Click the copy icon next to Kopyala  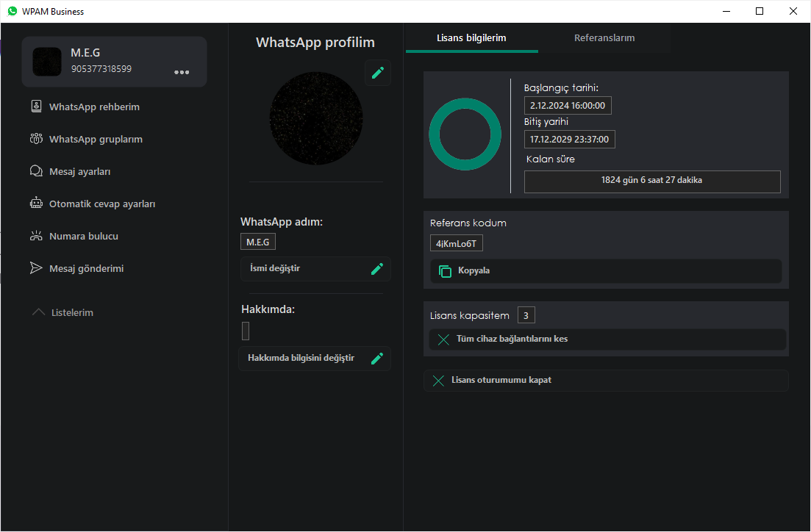(445, 271)
